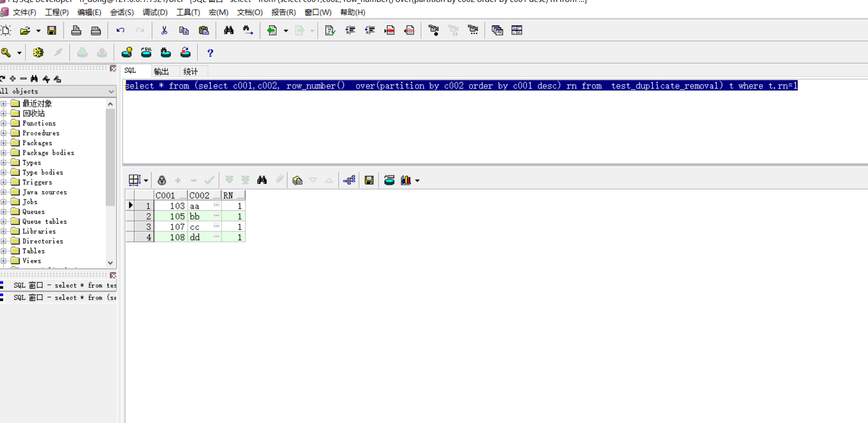Click the Undo arrow icon
This screenshot has width=868, height=423.
120,30
